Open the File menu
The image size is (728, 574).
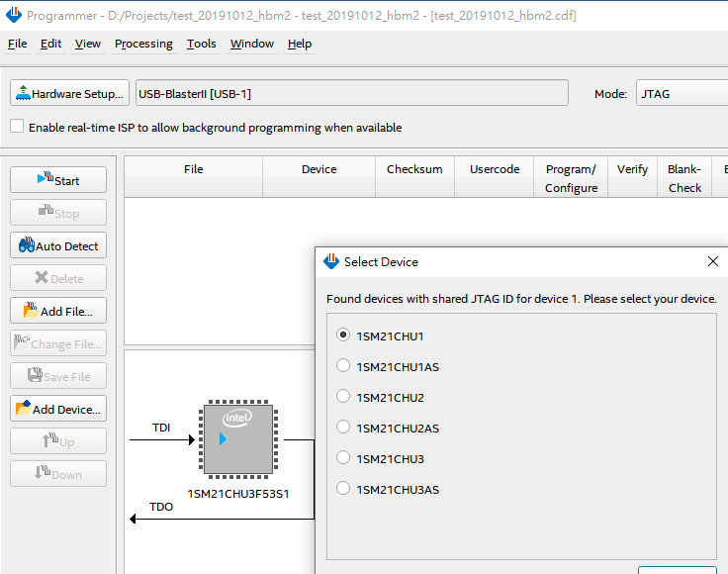17,44
